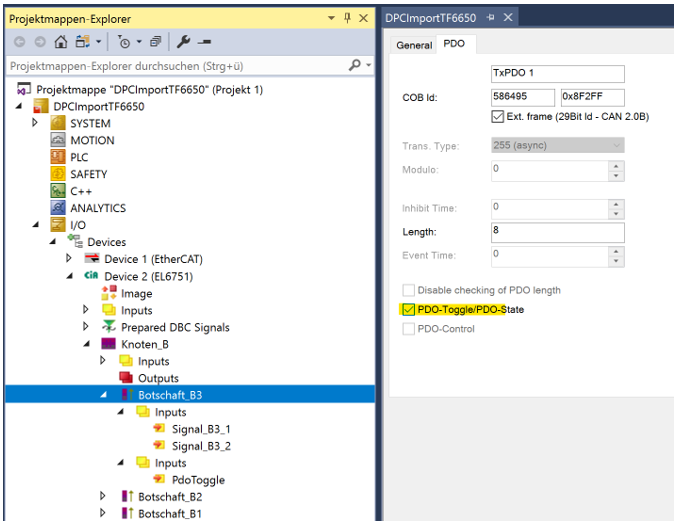
Task: Click the I/O node icon
Action: click(x=58, y=225)
